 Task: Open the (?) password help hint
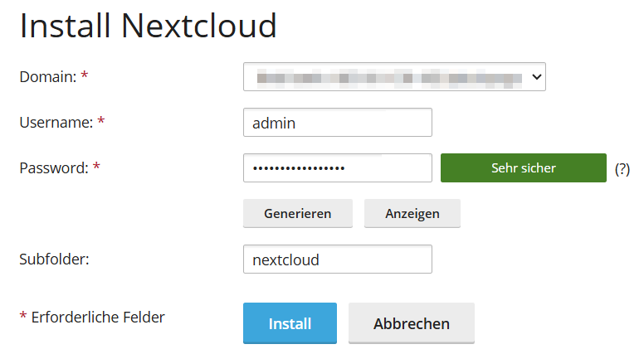(622, 168)
